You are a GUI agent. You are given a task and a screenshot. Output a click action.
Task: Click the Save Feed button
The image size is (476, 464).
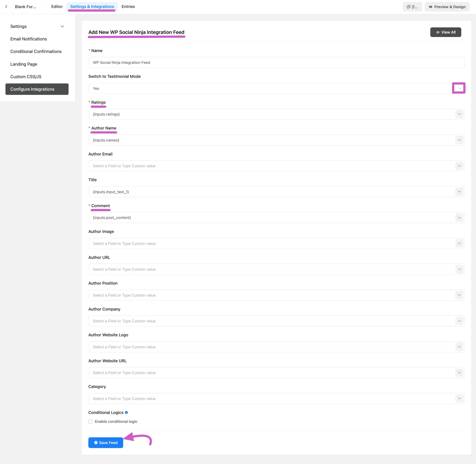coord(106,443)
